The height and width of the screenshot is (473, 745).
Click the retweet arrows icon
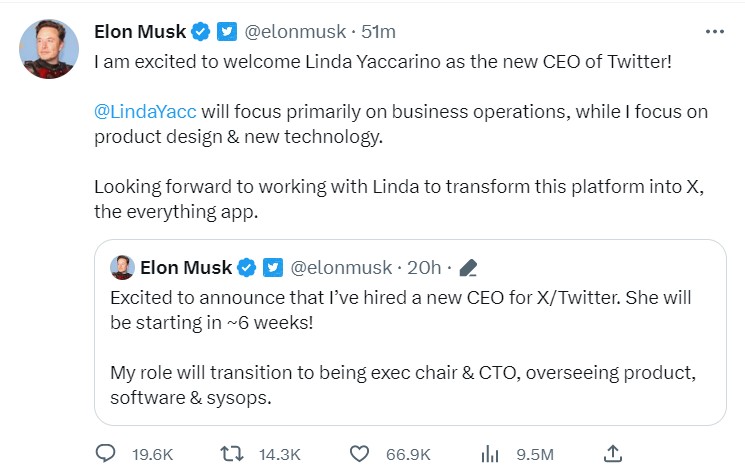click(x=233, y=453)
